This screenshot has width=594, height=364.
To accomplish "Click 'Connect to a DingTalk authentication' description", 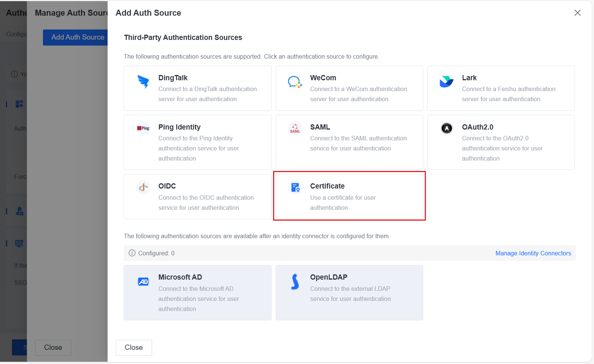I will click(207, 89).
